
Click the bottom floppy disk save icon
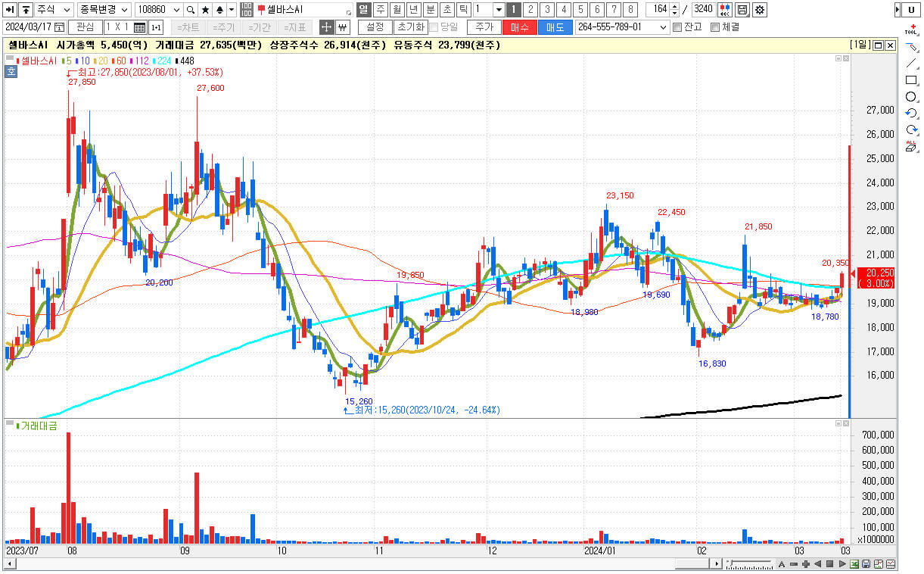(x=866, y=564)
